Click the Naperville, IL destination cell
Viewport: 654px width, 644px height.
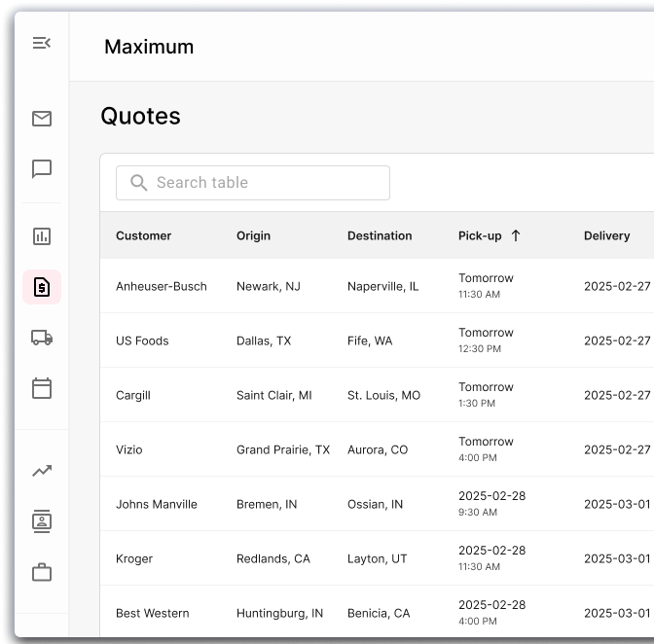(x=382, y=287)
